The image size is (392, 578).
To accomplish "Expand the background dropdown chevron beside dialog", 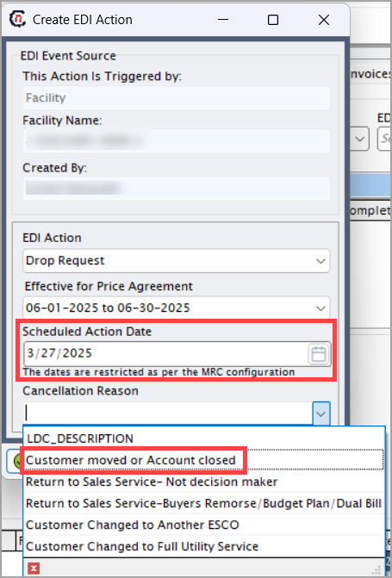I will pyautogui.click(x=359, y=139).
